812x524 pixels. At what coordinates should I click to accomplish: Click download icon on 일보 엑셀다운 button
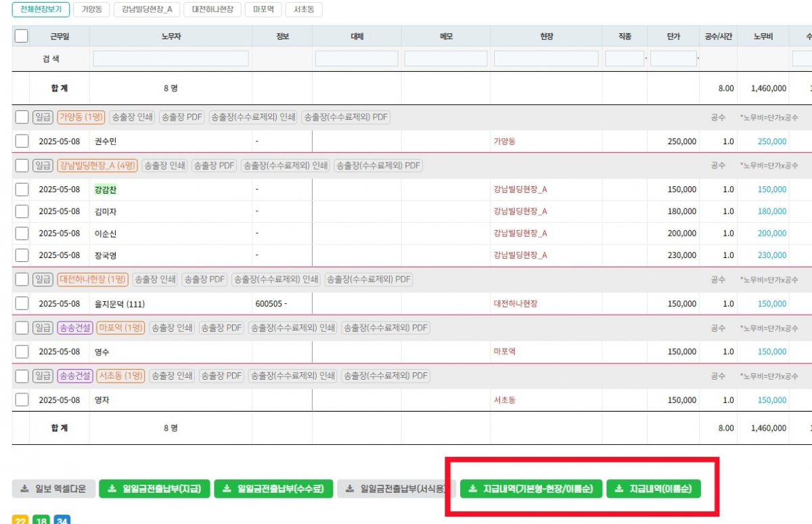pos(25,489)
